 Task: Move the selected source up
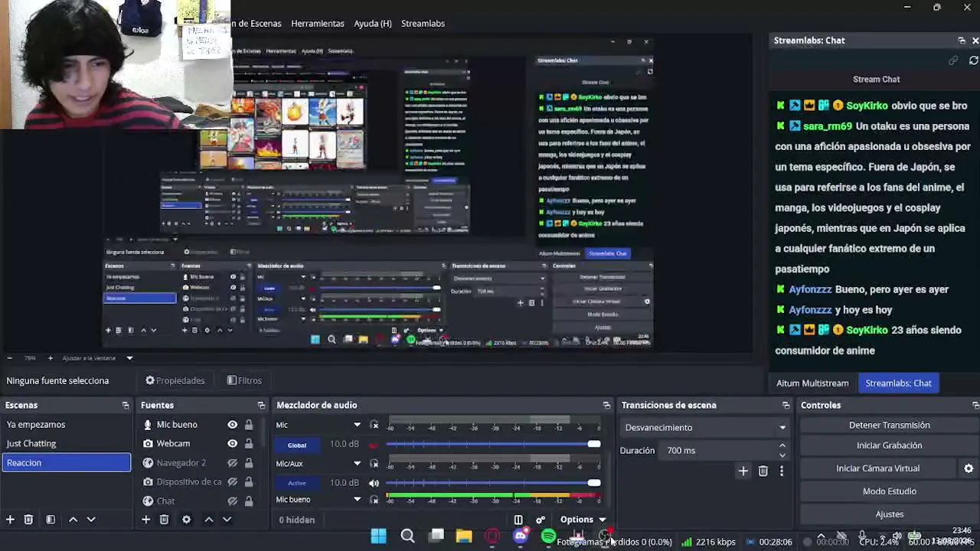209,520
